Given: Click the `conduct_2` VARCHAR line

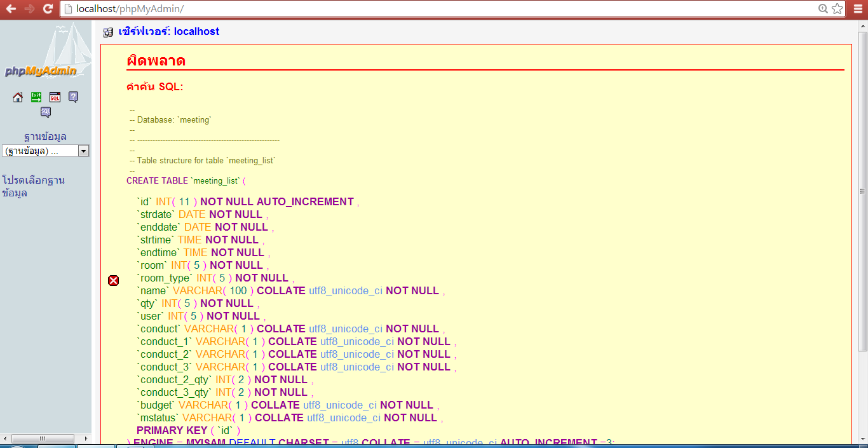Looking at the screenshot, I should coord(297,354).
